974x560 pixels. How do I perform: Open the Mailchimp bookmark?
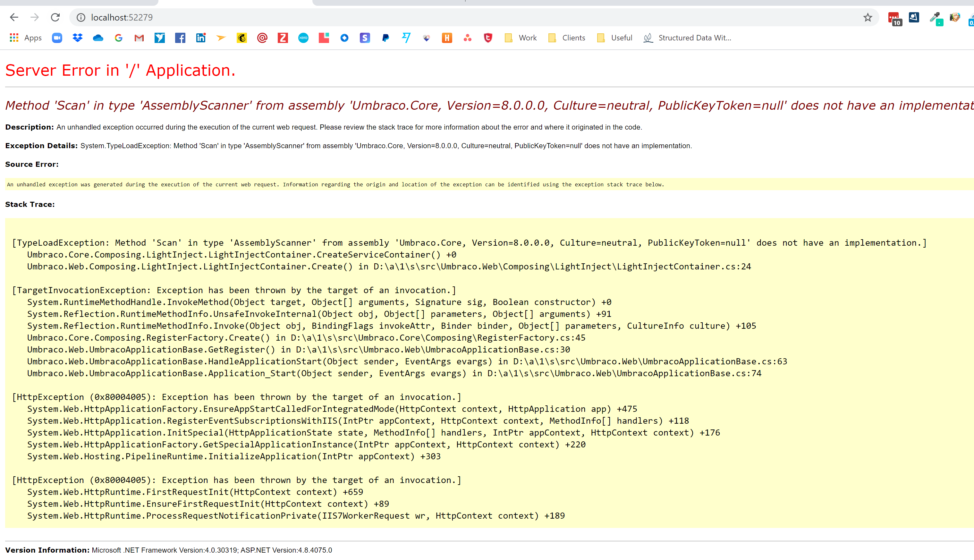click(241, 38)
